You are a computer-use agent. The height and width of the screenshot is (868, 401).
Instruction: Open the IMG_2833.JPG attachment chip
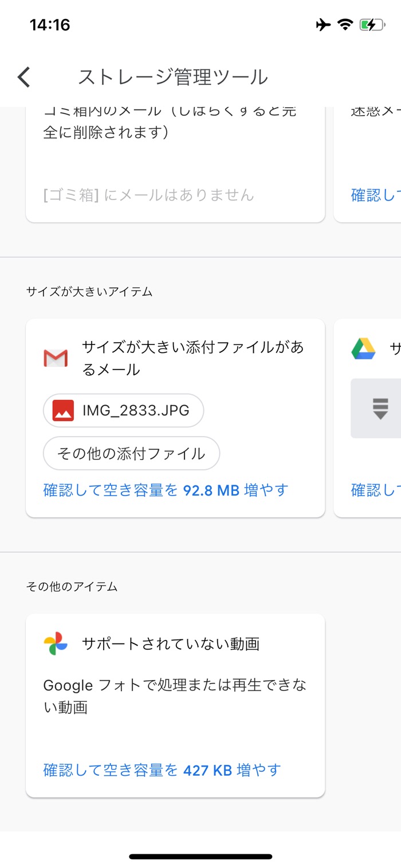tap(123, 410)
